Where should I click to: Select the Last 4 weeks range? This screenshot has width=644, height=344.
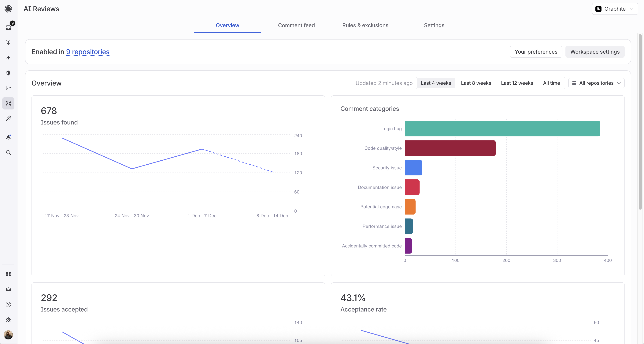pyautogui.click(x=435, y=83)
